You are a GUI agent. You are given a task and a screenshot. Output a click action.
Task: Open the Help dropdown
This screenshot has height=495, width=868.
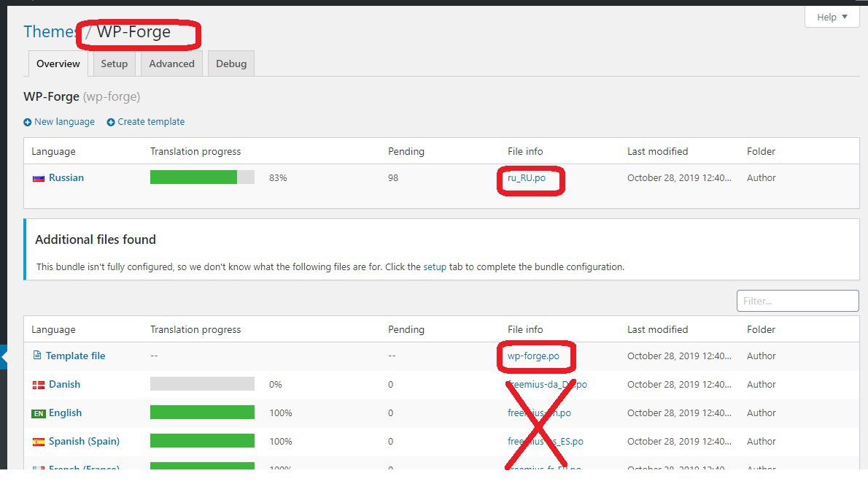coord(832,18)
